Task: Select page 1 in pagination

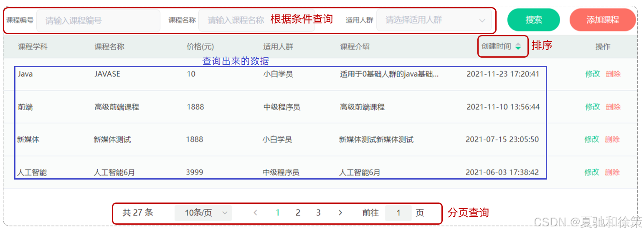Action: click(x=278, y=213)
